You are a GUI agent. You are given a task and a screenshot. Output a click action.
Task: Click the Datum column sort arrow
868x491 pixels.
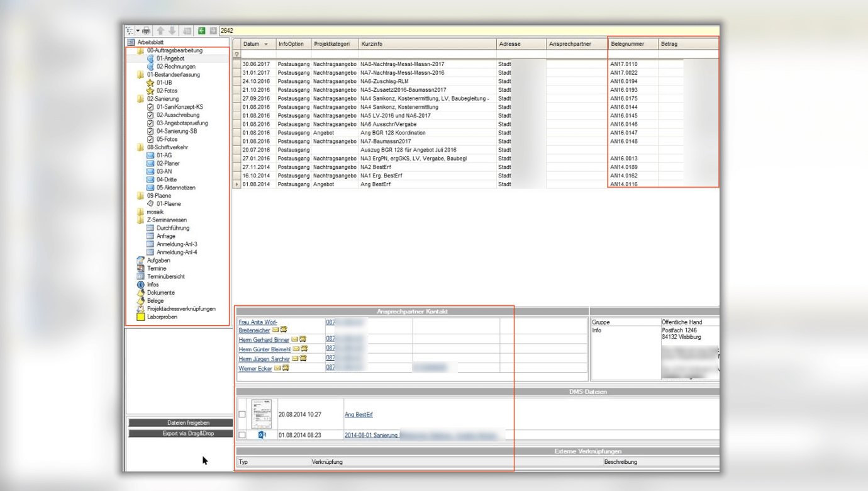tap(265, 45)
